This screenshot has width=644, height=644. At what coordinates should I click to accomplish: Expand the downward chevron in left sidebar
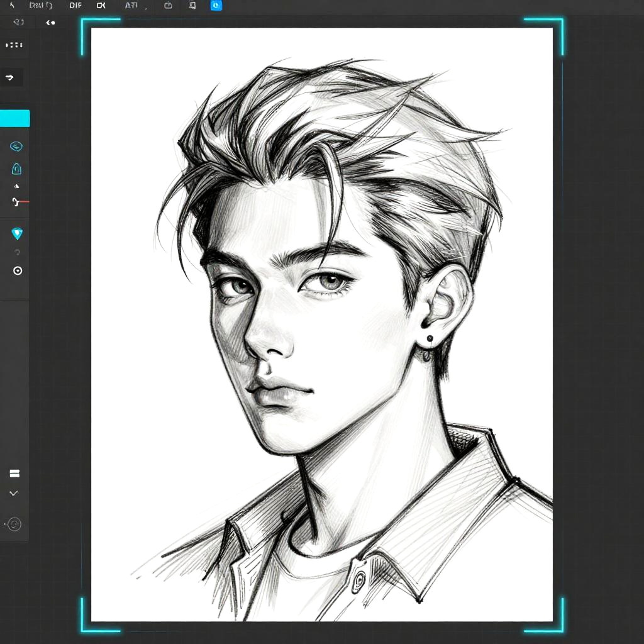14,494
